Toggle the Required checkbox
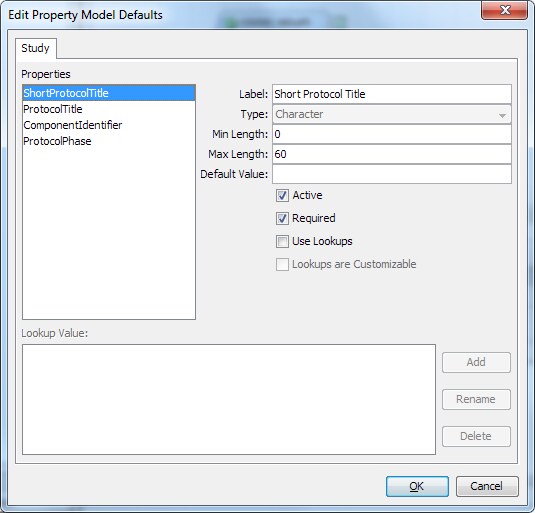Viewport: 535px width, 513px height. [282, 218]
